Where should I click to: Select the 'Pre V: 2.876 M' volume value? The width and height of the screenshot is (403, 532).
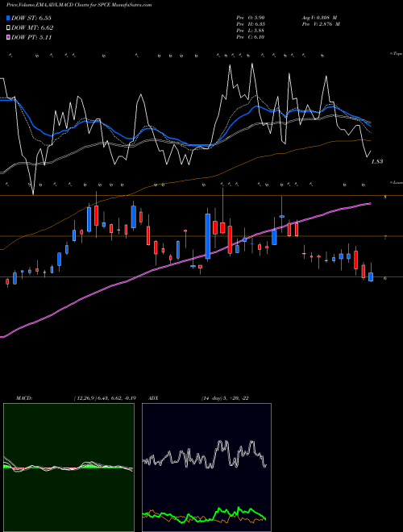pyautogui.click(x=321, y=24)
